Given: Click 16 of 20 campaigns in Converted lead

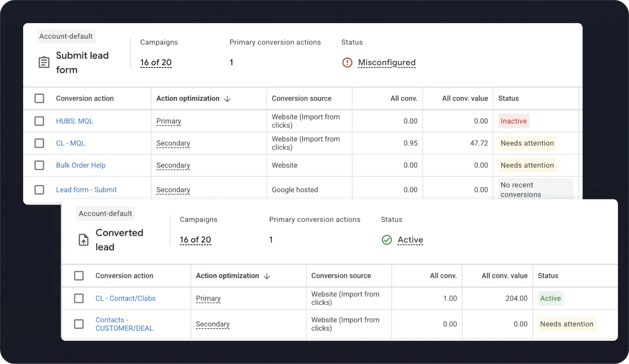Looking at the screenshot, I should click(195, 240).
